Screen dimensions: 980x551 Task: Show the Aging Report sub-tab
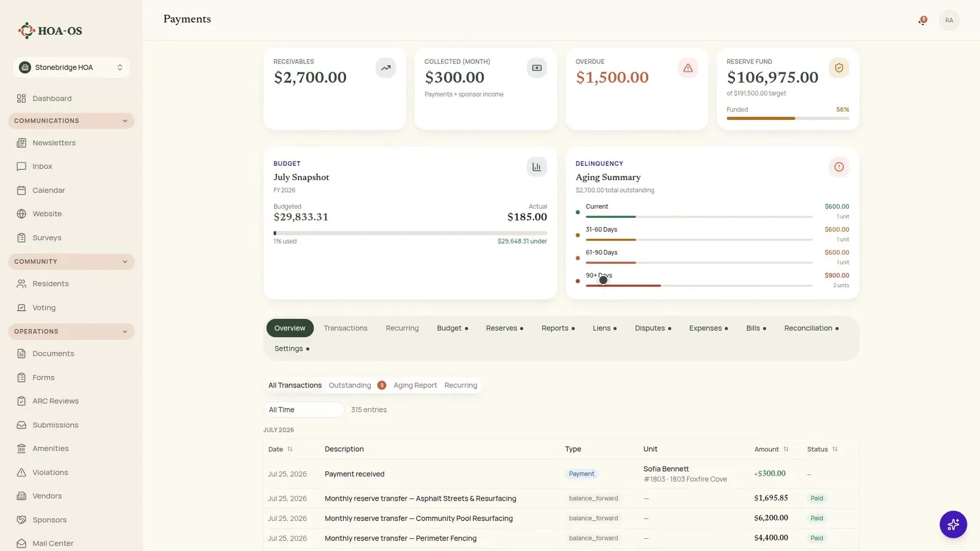pos(415,385)
